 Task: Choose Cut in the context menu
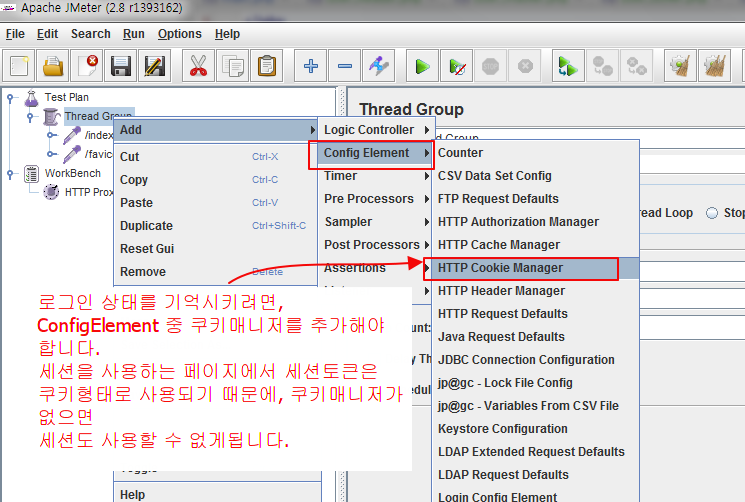(216, 157)
